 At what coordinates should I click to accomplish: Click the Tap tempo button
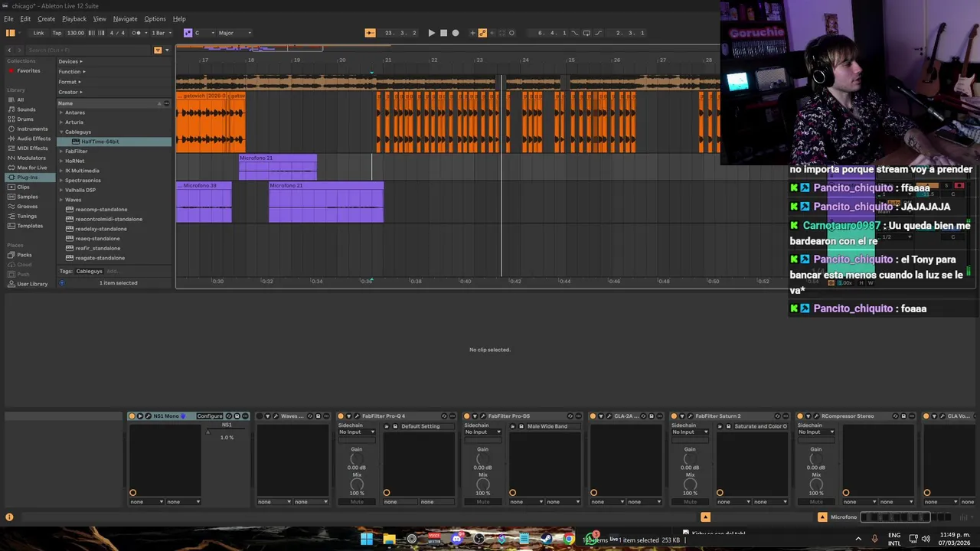tap(57, 33)
